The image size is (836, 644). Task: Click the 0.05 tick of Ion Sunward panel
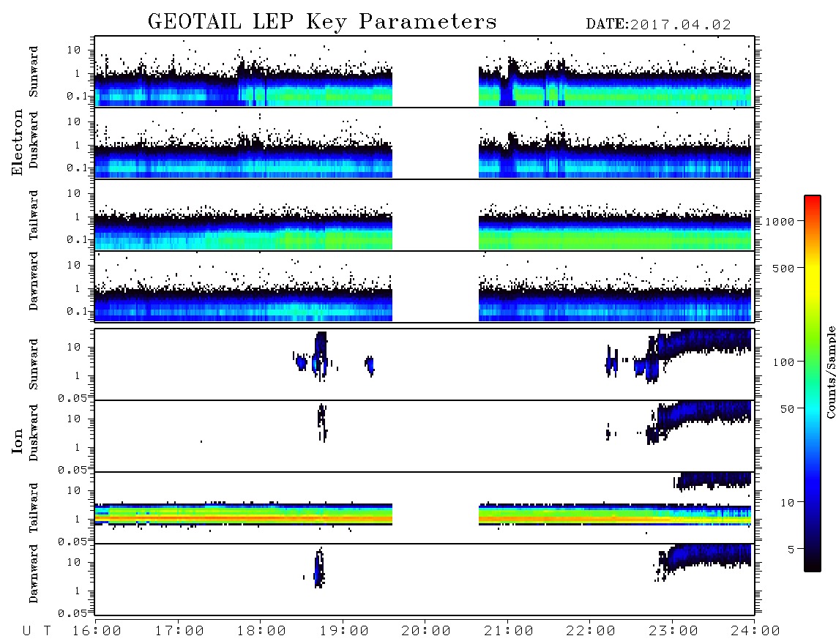tap(72, 398)
